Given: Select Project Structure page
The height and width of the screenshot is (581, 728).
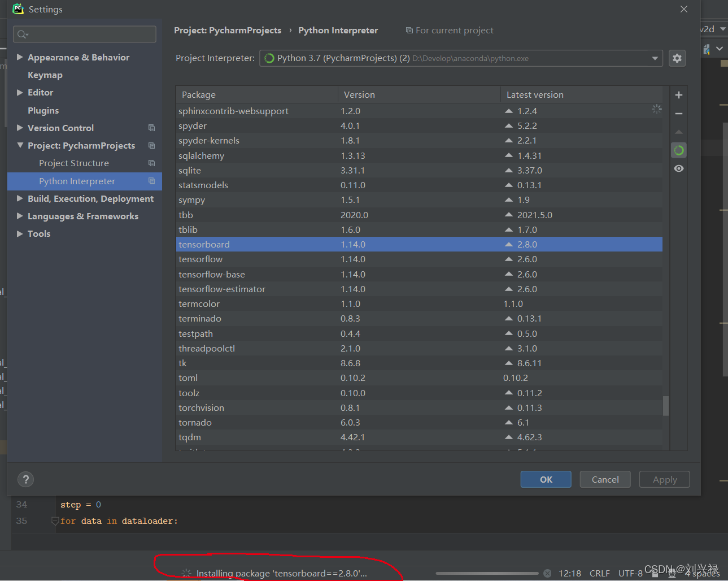Looking at the screenshot, I should pyautogui.click(x=74, y=163).
